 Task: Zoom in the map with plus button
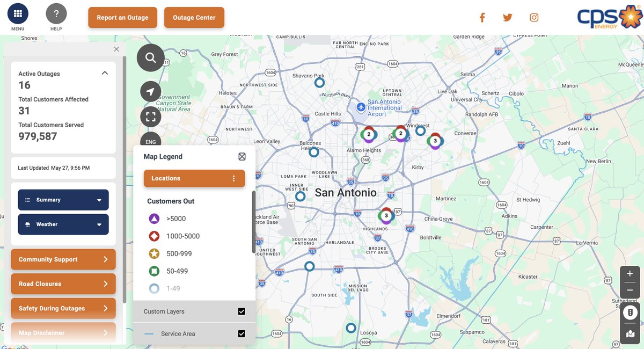click(630, 274)
